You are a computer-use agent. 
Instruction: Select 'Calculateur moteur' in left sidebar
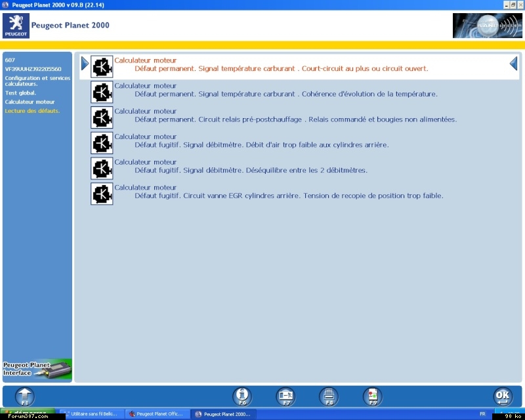[30, 102]
